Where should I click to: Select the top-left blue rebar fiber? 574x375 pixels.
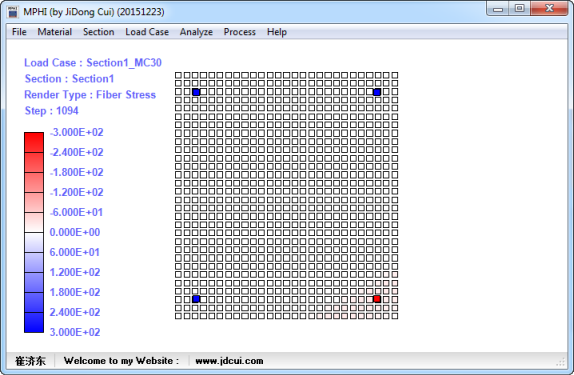click(196, 92)
